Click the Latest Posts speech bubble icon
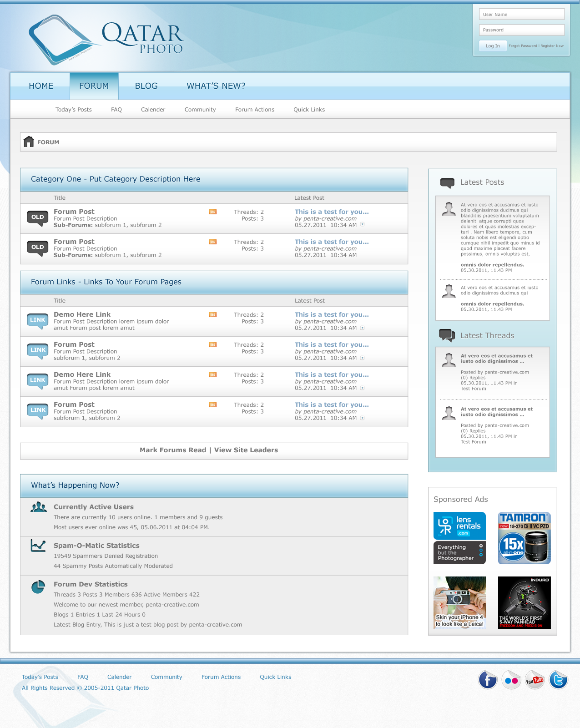The width and height of the screenshot is (580, 728). tap(447, 183)
